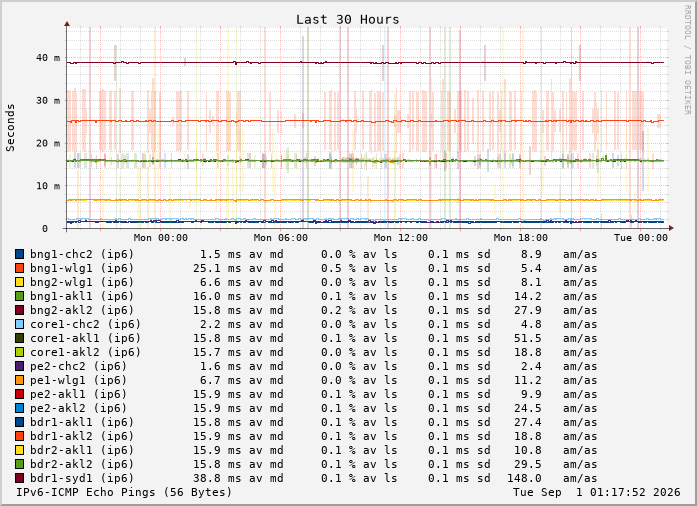Click the pe2-akl1 (ip6) legend color swatch
This screenshot has width=697, height=506.
(x=20, y=394)
